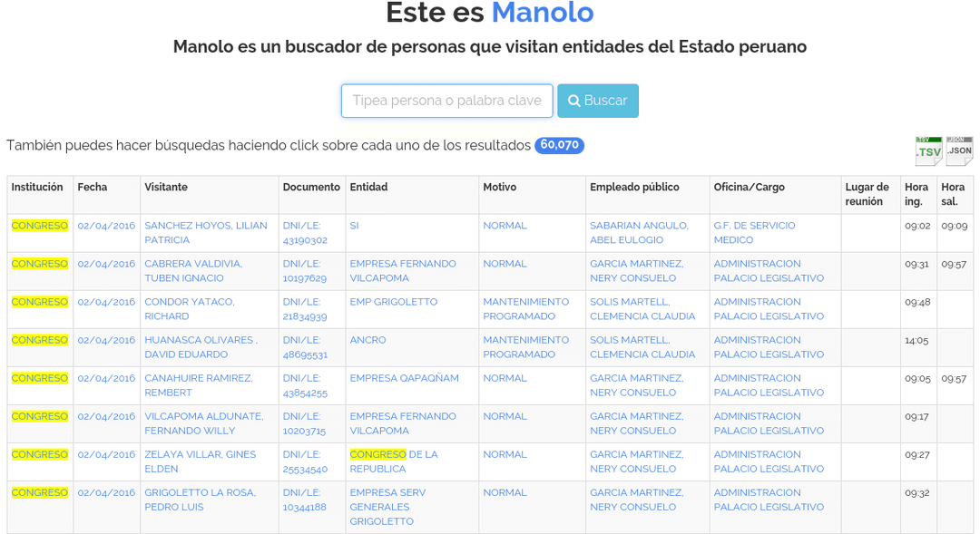Search document DNI/LE: 10203715
Image resolution: width=980 pixels, height=534 pixels.
coord(305,422)
